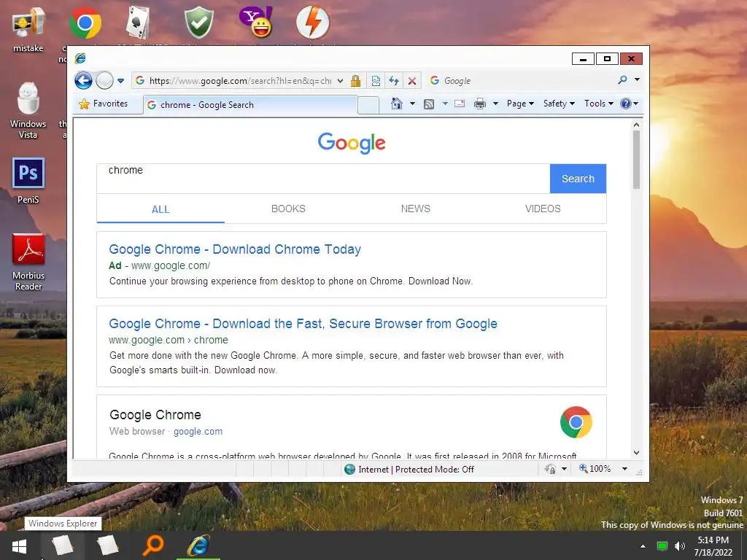This screenshot has height=560, width=747.
Task: Expand the address bar autocomplete dropdown arrow
Action: pos(340,81)
